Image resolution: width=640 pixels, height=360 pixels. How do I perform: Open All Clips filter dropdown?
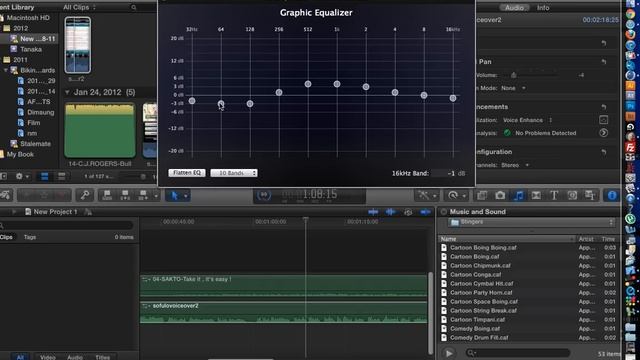79,7
